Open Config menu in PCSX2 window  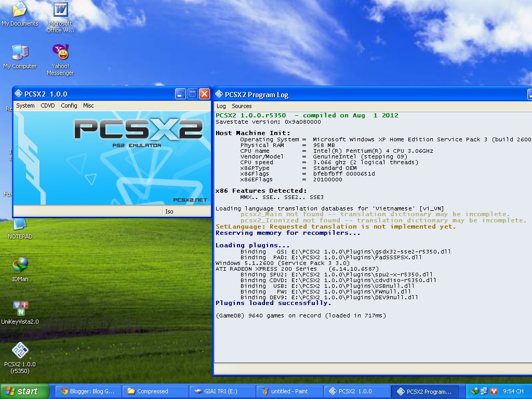click(x=69, y=105)
